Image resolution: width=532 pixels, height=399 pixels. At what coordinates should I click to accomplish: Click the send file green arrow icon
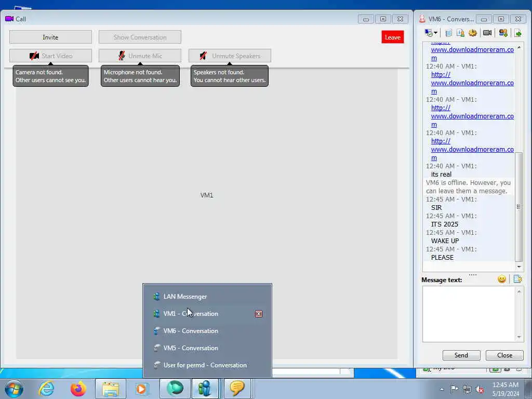[x=518, y=33]
